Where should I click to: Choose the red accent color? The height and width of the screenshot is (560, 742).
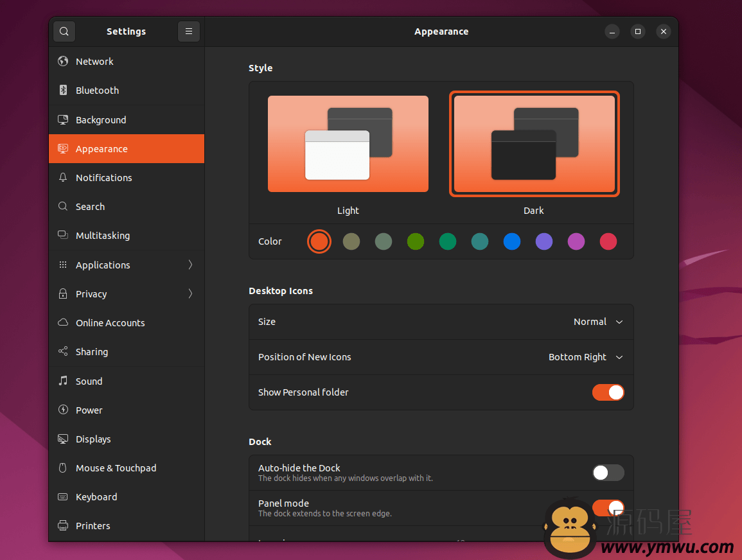608,241
